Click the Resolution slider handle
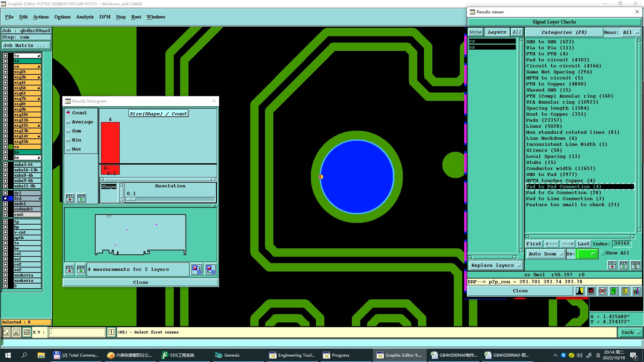Viewport: 644px width, 362px height. (x=131, y=199)
